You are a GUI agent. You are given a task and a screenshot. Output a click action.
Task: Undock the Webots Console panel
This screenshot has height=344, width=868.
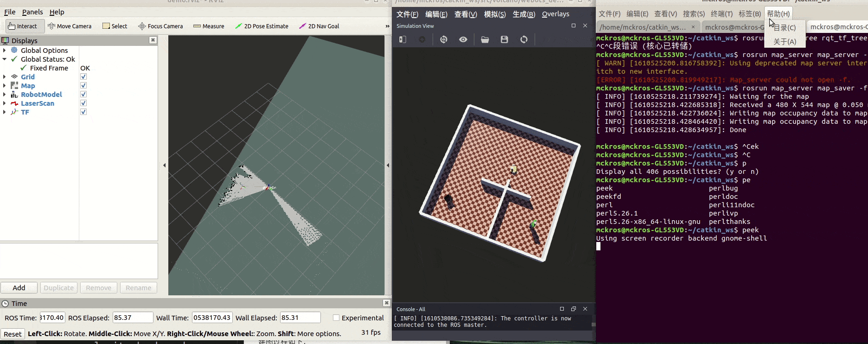pyautogui.click(x=574, y=309)
